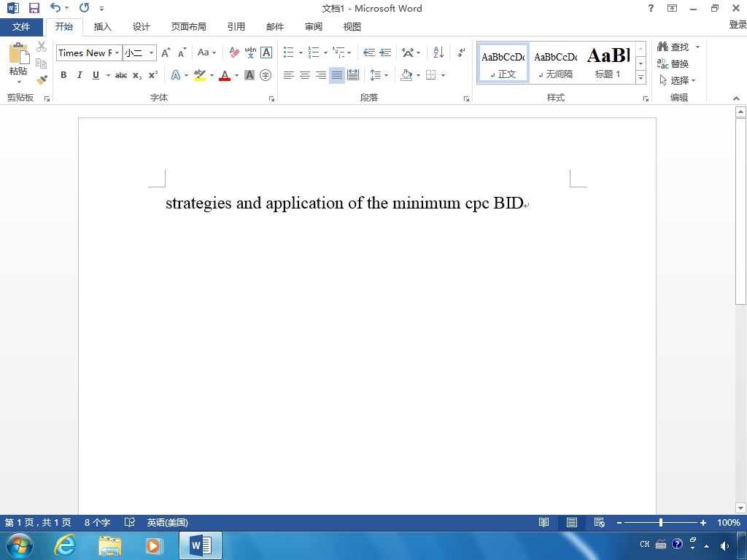Show or hide paragraph marks
This screenshot has height=560, width=747.
[x=461, y=52]
